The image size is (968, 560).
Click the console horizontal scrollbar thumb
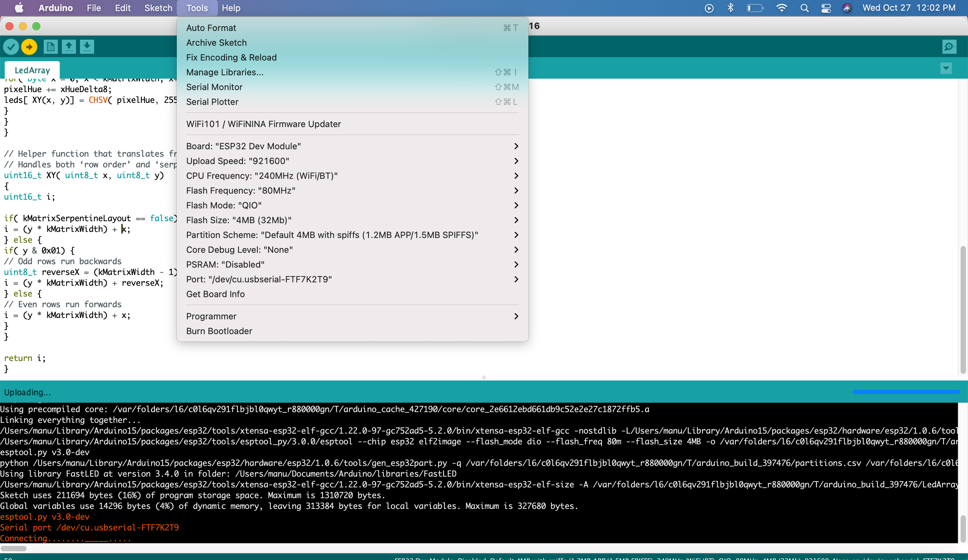13,549
